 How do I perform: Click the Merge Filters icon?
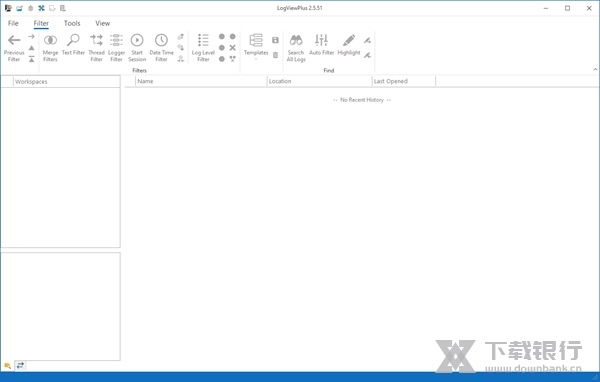[50, 40]
